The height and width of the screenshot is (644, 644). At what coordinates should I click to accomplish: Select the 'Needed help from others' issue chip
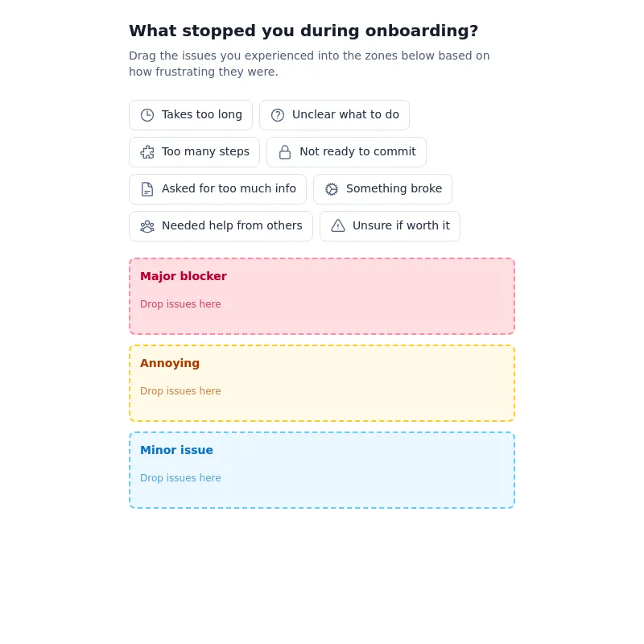tap(221, 225)
